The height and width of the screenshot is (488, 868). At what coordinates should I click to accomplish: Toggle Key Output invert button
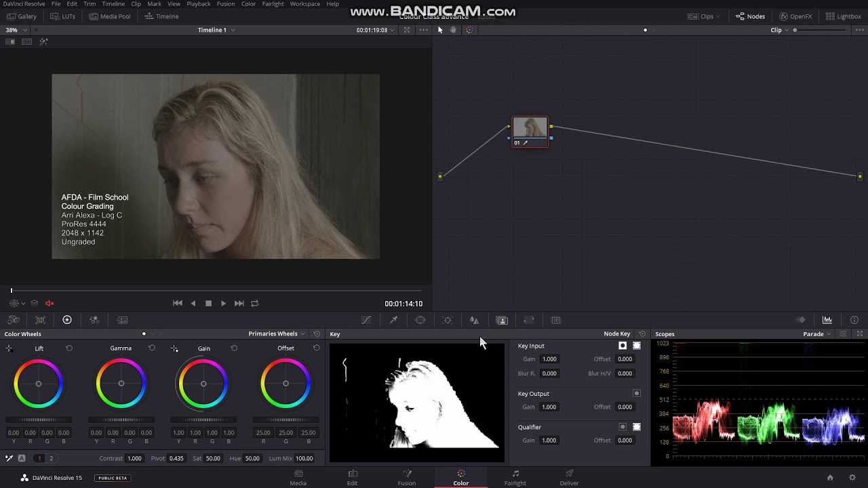click(x=637, y=393)
